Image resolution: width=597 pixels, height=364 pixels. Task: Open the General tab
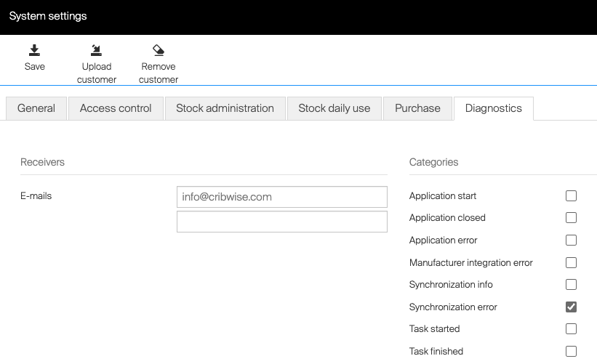pyautogui.click(x=36, y=108)
